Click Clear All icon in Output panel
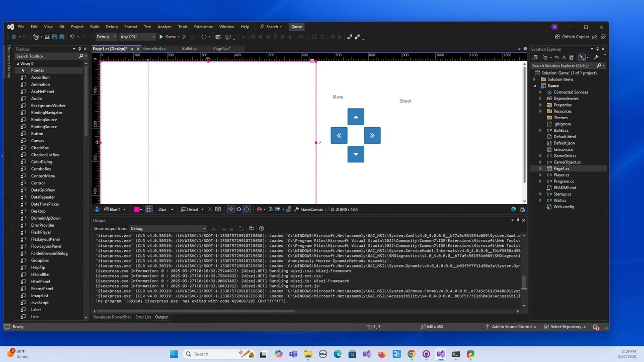The image size is (644, 362). (x=242, y=228)
